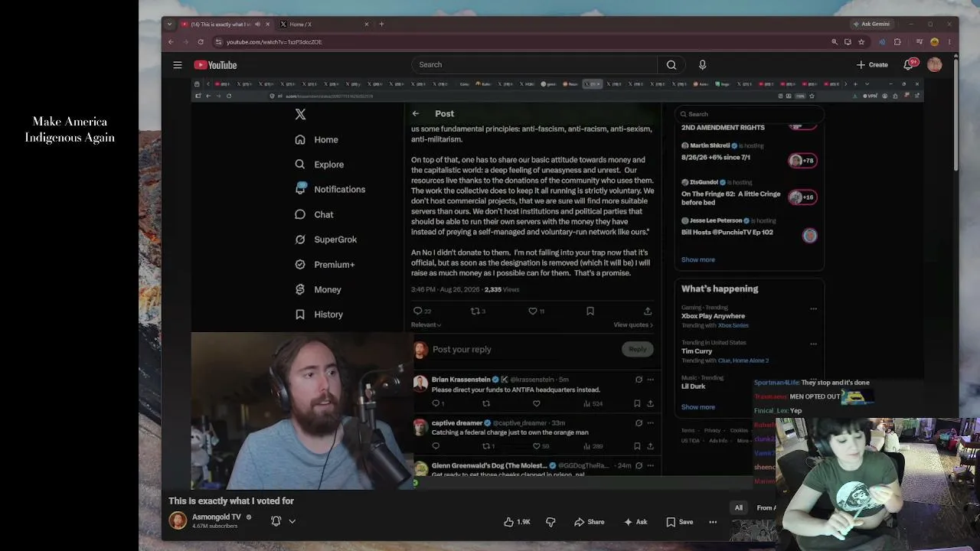The width and height of the screenshot is (980, 551).
Task: Save the video to a playlist
Action: tap(680, 522)
